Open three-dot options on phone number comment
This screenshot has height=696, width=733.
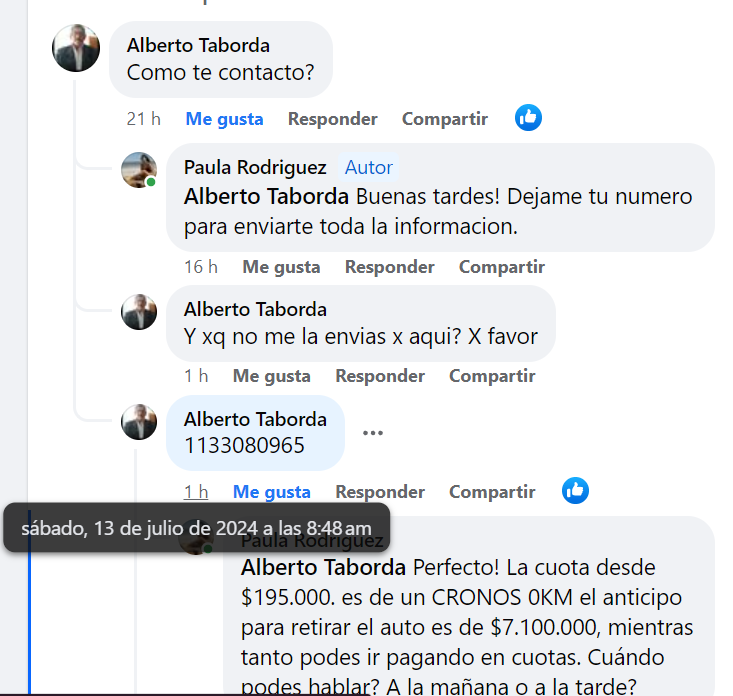(373, 433)
